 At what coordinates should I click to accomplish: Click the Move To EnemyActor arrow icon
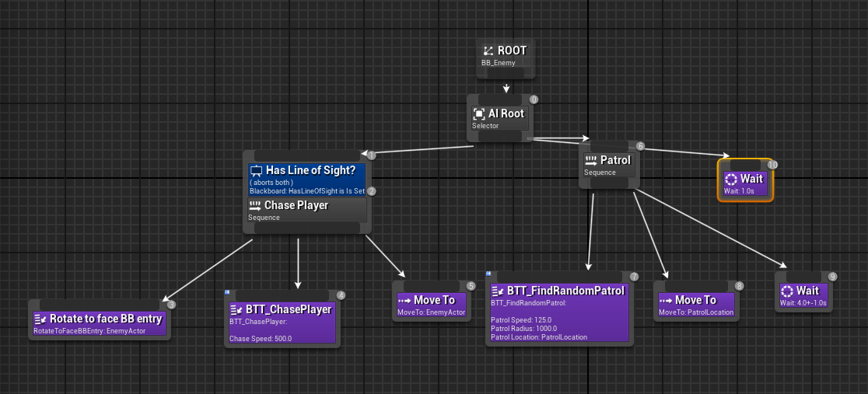click(404, 300)
